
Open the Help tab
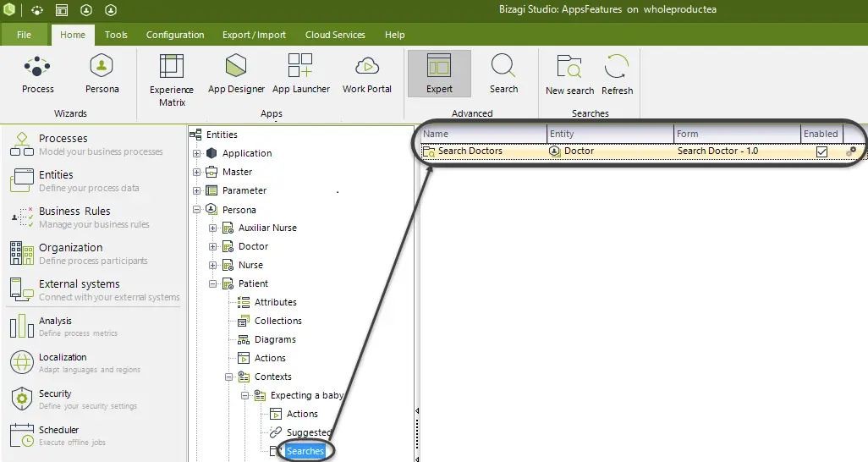(x=395, y=35)
